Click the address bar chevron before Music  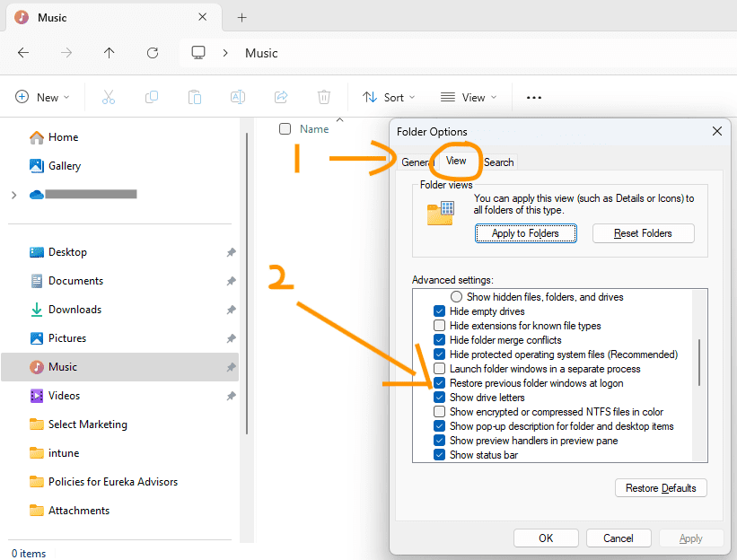[x=225, y=53]
